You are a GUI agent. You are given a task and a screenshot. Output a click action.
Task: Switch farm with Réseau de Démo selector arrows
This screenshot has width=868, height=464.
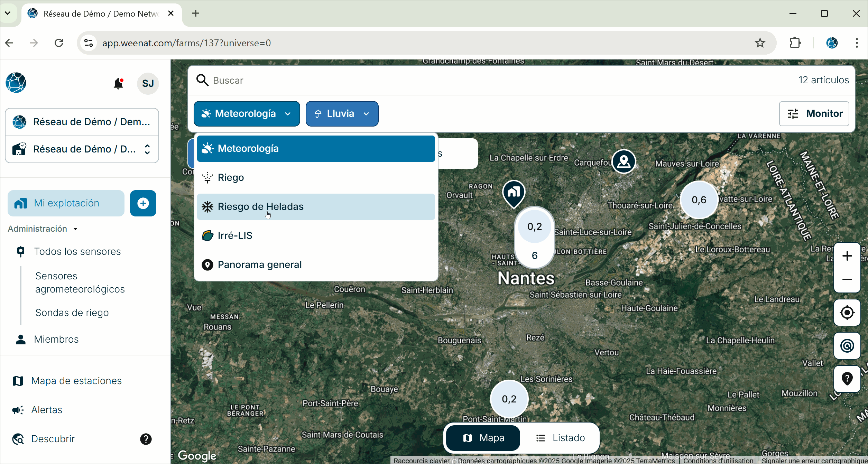147,149
